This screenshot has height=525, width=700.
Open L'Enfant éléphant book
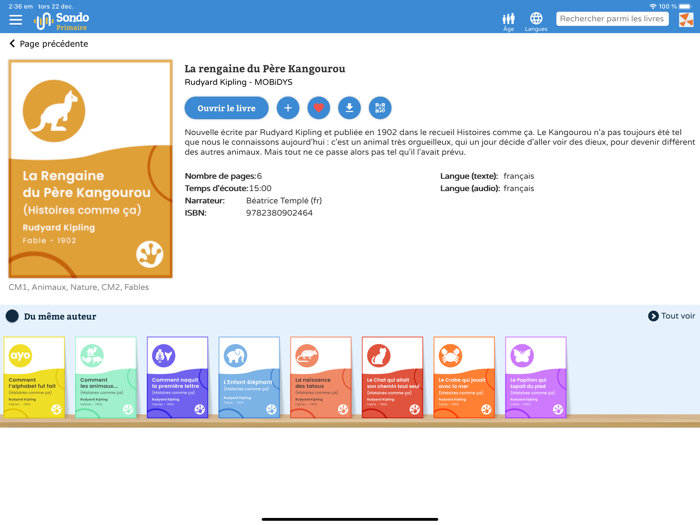249,377
